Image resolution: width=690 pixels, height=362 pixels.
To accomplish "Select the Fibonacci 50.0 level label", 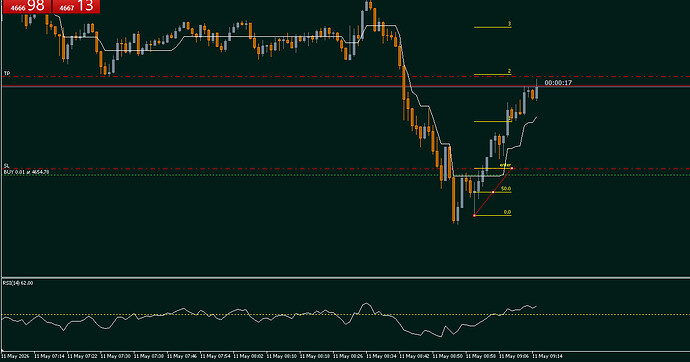I will tap(506, 189).
